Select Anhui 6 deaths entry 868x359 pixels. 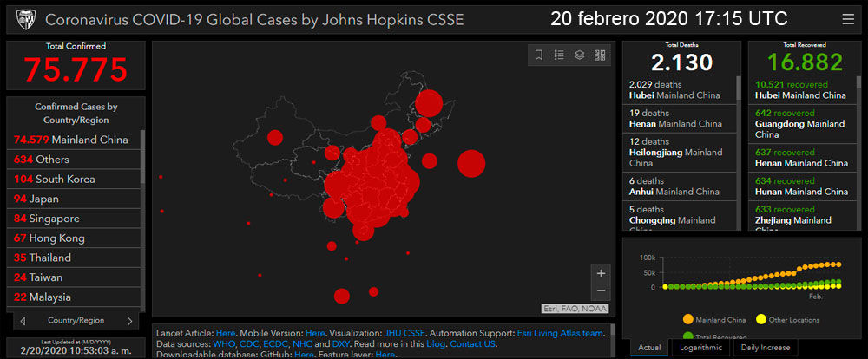(680, 186)
